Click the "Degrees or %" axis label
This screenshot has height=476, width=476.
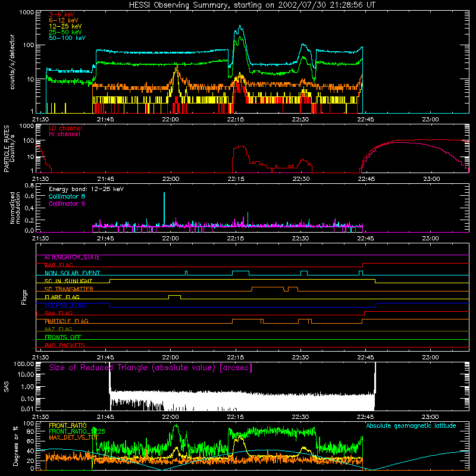pyautogui.click(x=15, y=446)
